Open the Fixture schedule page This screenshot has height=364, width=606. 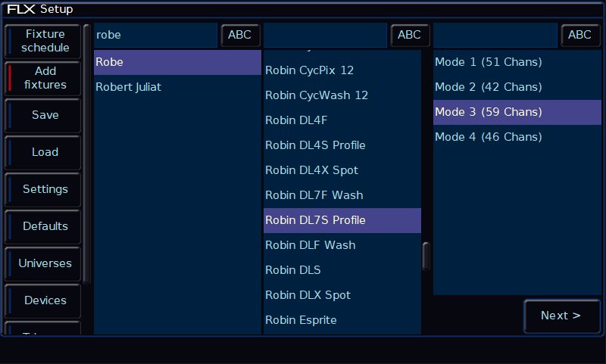43,41
